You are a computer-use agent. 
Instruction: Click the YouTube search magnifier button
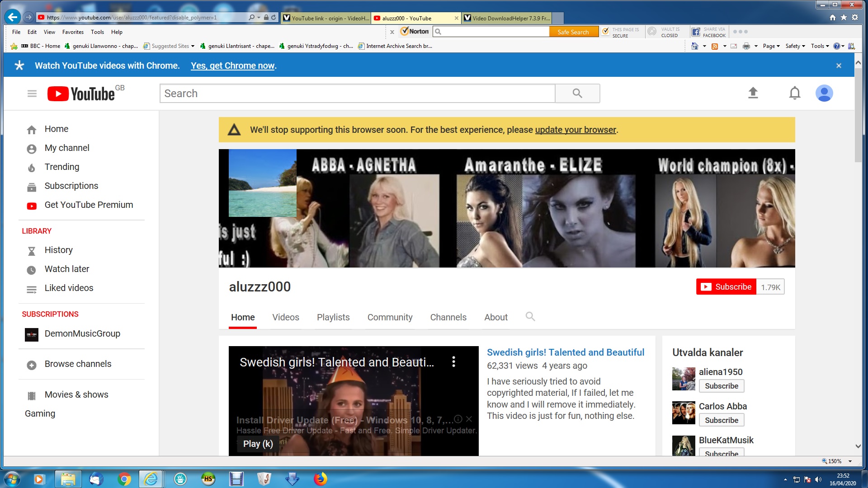tap(577, 93)
